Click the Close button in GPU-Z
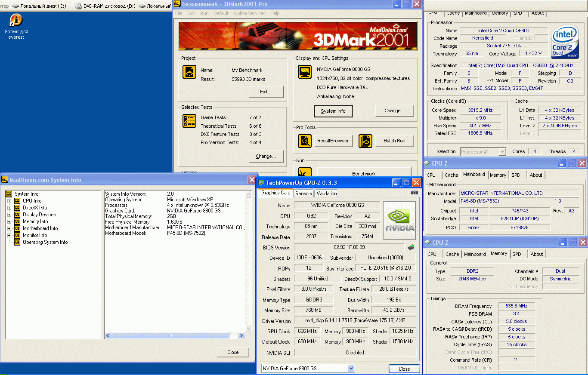The height and width of the screenshot is (375, 588). pos(404,369)
